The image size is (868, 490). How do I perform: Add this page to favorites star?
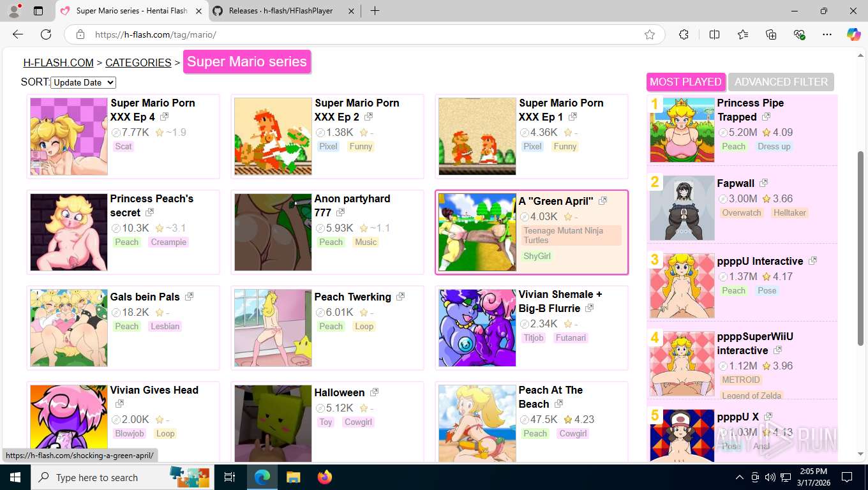(650, 34)
